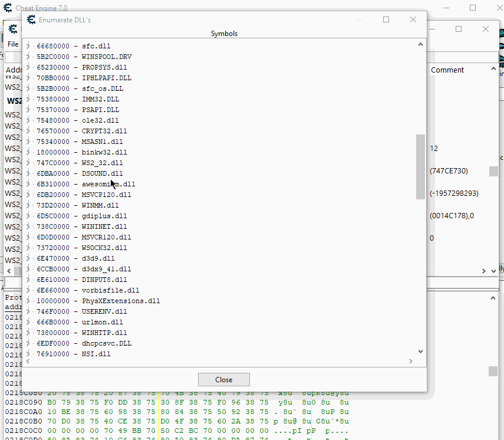Maximize the Memory Viewer background window

459,29
